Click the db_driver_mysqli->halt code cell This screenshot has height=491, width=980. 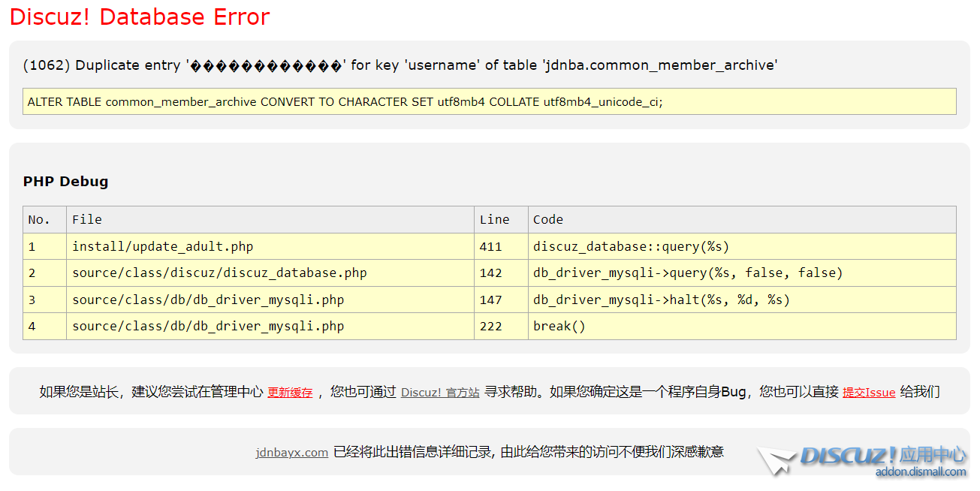coord(661,300)
